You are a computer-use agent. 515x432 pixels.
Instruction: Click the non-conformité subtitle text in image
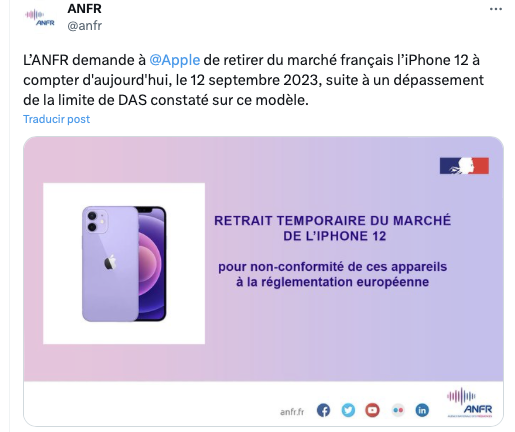[x=333, y=274]
